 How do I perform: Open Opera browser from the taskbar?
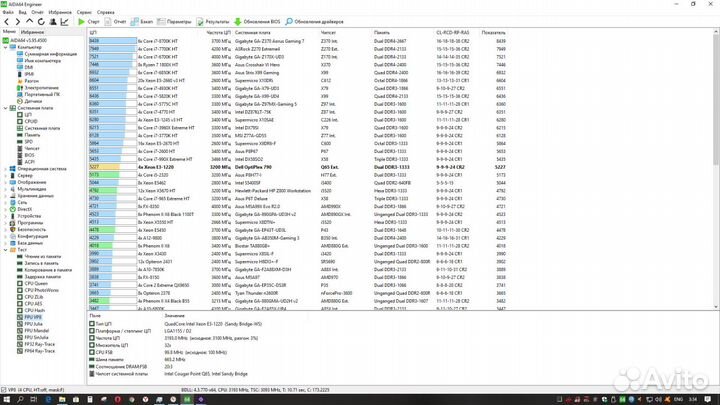click(118, 399)
